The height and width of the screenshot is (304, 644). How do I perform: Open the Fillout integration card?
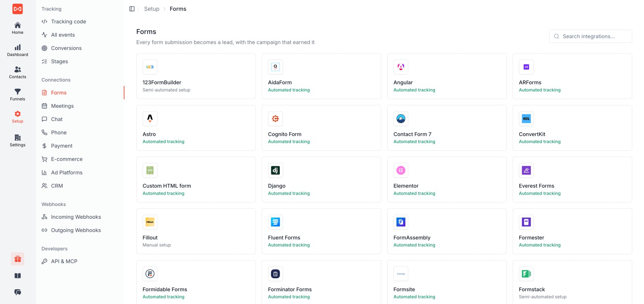[x=196, y=231]
